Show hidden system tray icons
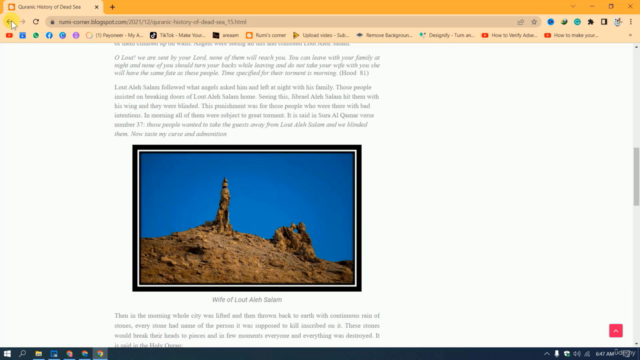This screenshot has width=640, height=360. (x=547, y=354)
